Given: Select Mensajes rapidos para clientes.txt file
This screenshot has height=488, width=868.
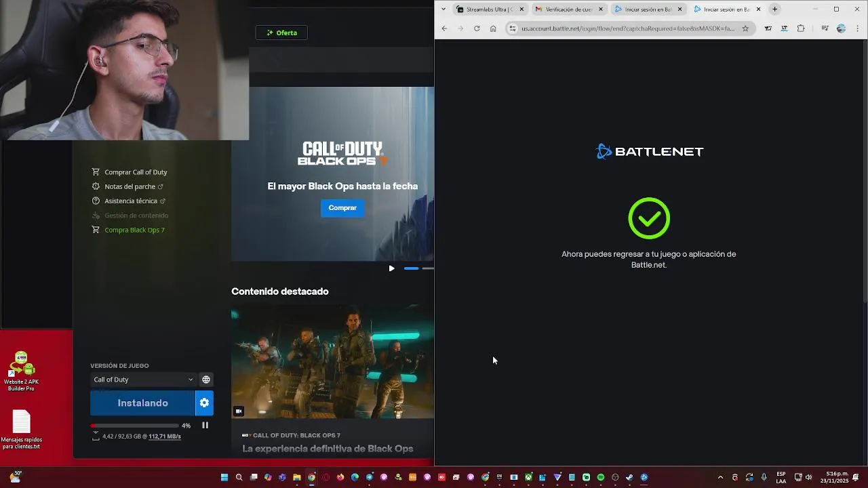Looking at the screenshot, I should click(22, 430).
